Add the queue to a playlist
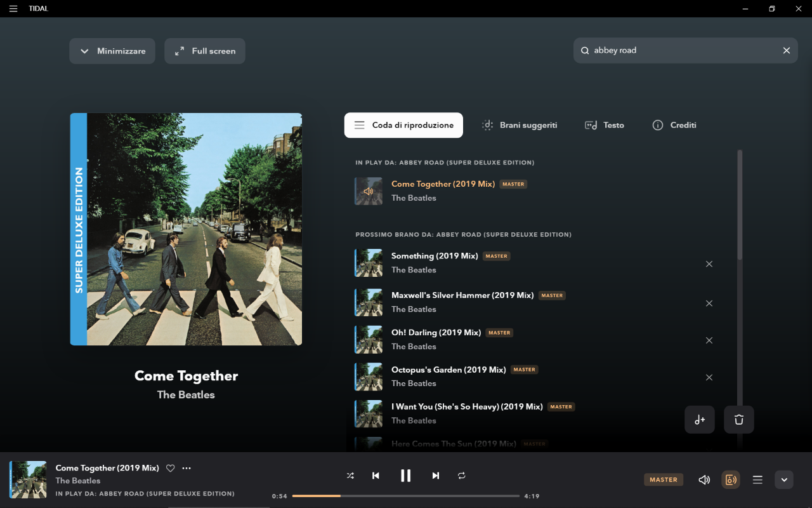This screenshot has height=508, width=812. coord(700,420)
